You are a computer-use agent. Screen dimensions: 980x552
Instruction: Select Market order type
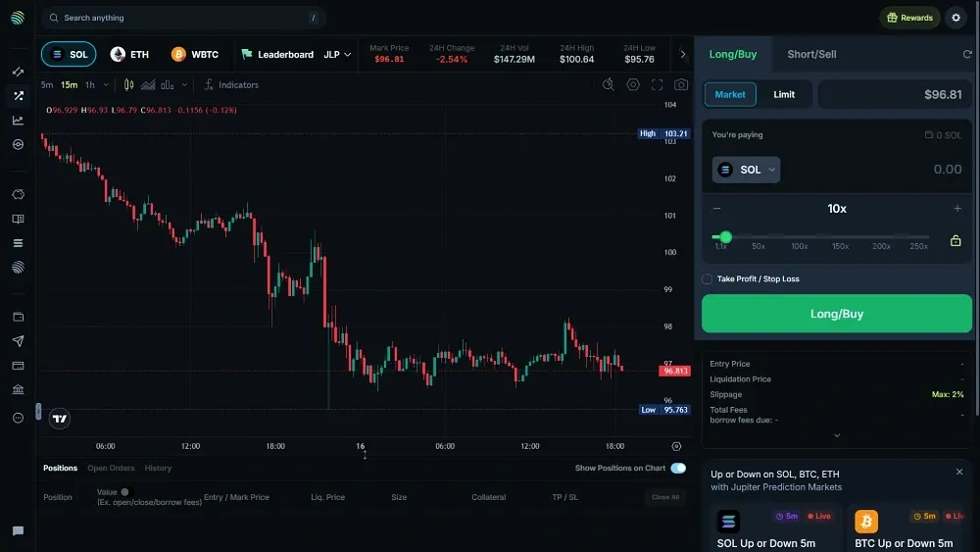click(x=730, y=94)
